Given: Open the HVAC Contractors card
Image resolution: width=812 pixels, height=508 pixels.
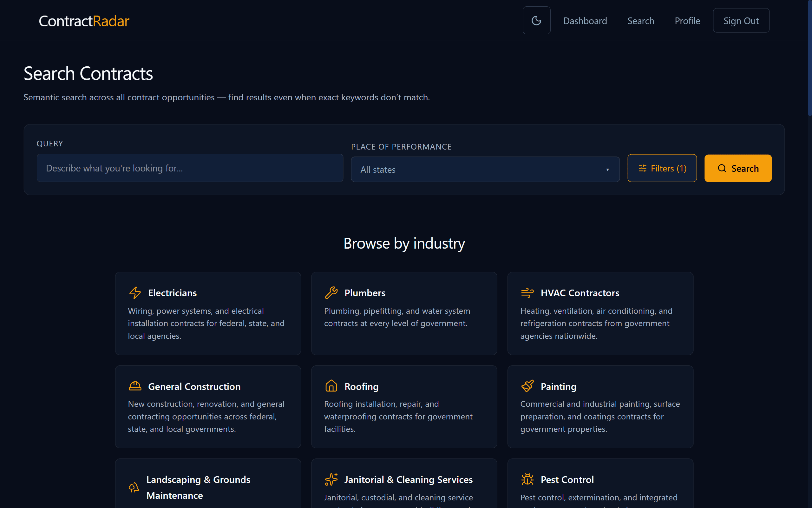Looking at the screenshot, I should [x=600, y=313].
